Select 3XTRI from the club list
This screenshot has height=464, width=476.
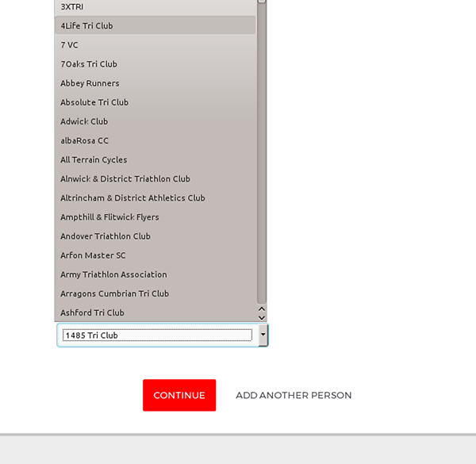click(155, 6)
